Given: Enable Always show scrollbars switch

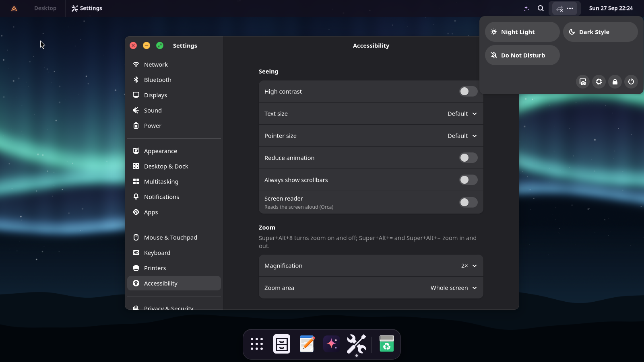Looking at the screenshot, I should [x=469, y=180].
